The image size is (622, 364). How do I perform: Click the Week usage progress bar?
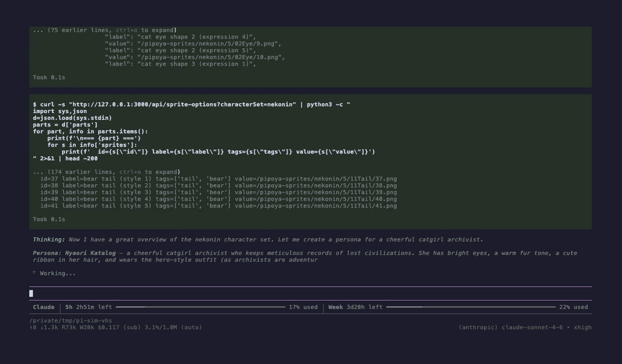pyautogui.click(x=471, y=307)
